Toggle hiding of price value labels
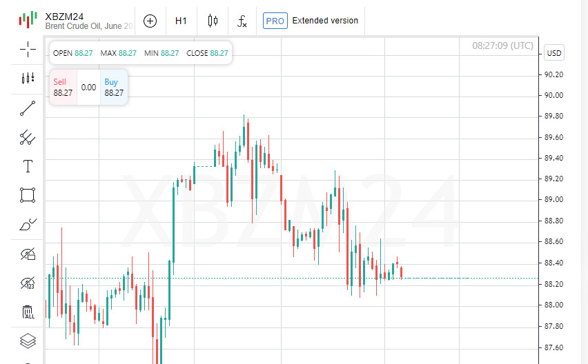This screenshot has height=364, width=588. [28, 283]
